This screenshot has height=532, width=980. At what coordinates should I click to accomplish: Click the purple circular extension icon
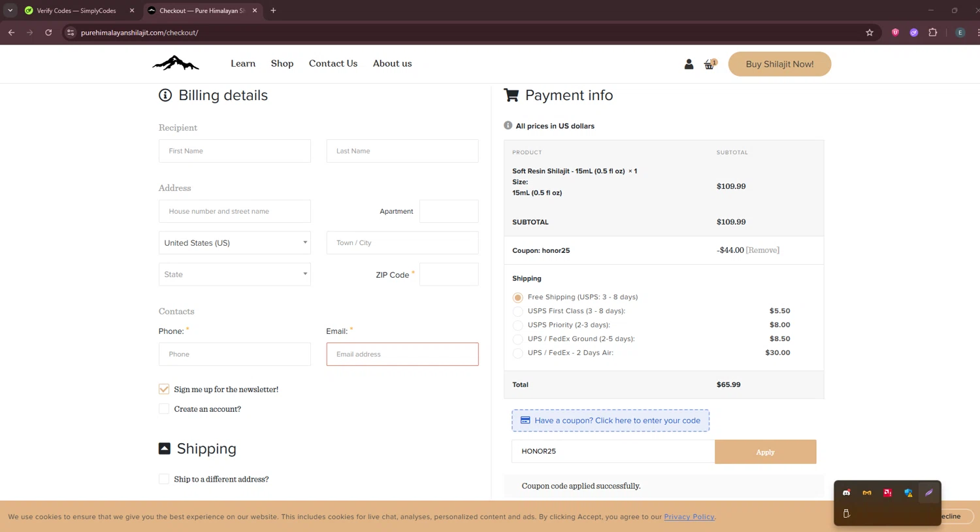pos(914,33)
